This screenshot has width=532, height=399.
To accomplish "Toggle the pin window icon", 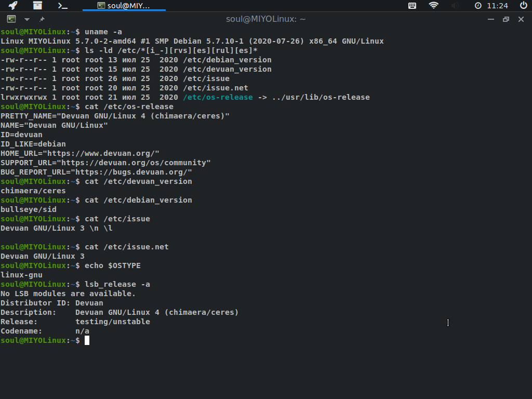I will point(42,19).
